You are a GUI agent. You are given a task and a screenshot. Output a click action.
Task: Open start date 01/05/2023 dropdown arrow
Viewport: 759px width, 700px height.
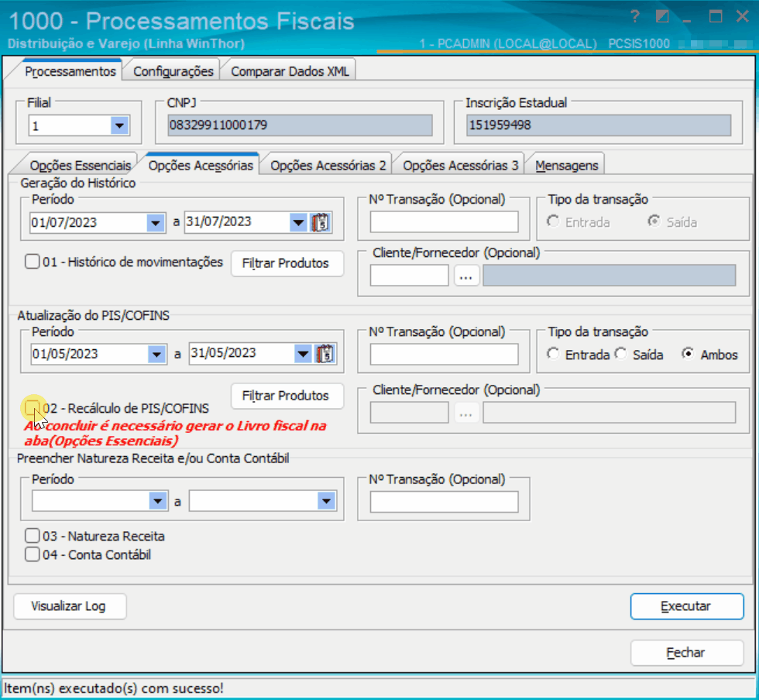[x=156, y=355]
